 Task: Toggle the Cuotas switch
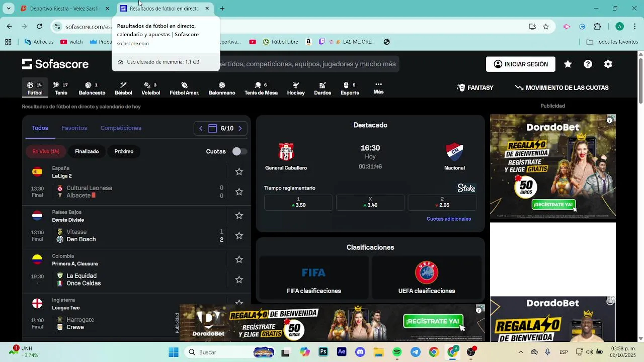click(x=239, y=151)
